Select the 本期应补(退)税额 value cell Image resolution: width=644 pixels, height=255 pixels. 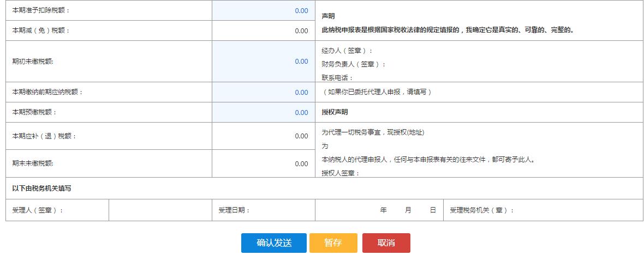(x=264, y=136)
